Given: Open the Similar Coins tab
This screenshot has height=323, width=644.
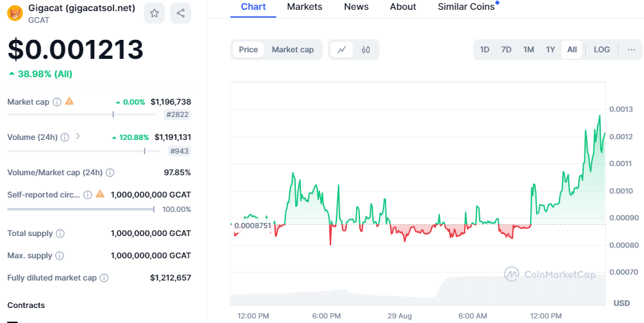Looking at the screenshot, I should tap(466, 7).
